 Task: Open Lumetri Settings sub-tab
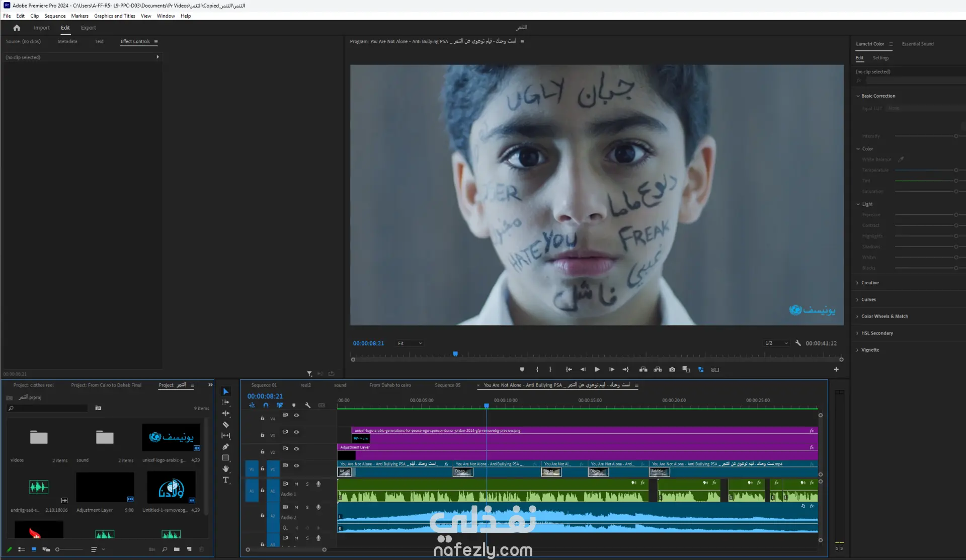click(880, 58)
